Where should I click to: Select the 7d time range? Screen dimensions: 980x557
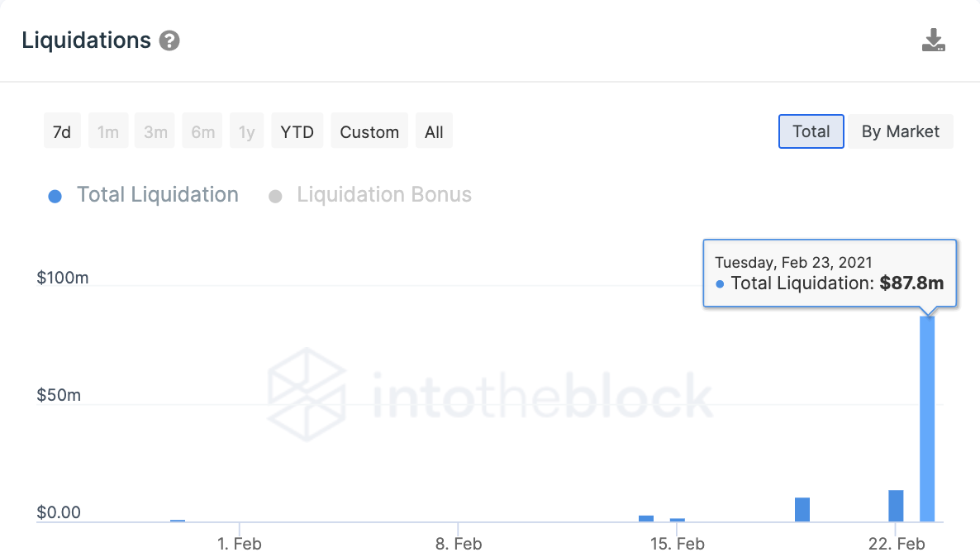point(62,131)
